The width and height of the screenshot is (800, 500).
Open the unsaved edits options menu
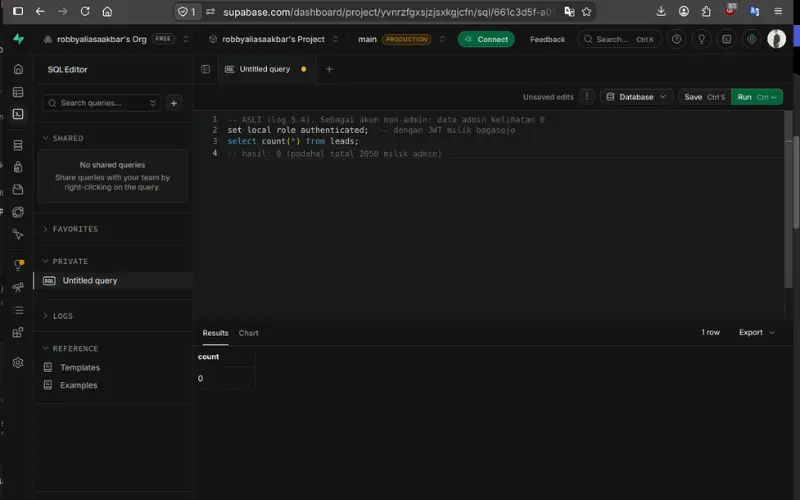(x=586, y=96)
